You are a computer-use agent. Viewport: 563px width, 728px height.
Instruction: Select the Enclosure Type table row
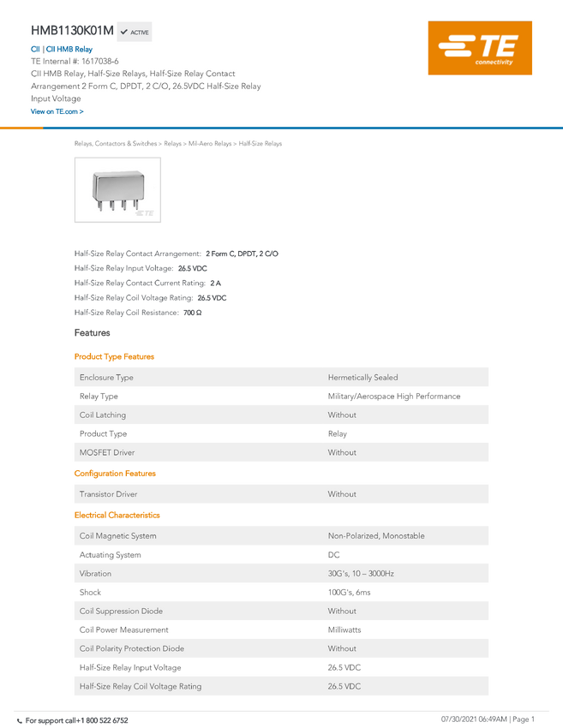point(281,377)
